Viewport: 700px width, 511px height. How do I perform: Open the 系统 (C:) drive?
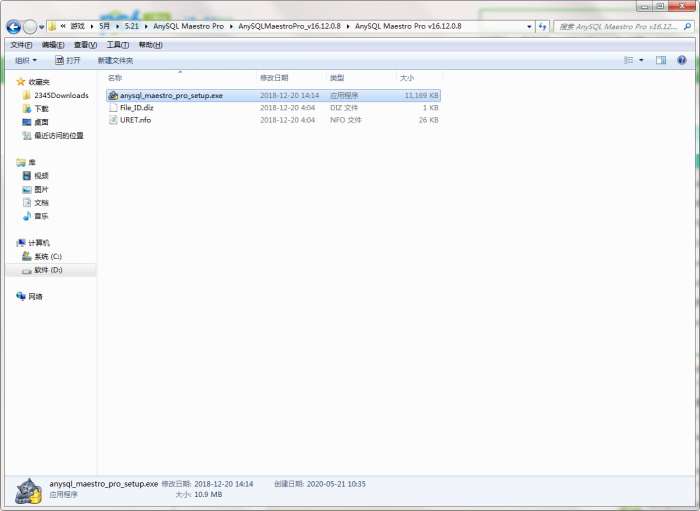(48, 257)
